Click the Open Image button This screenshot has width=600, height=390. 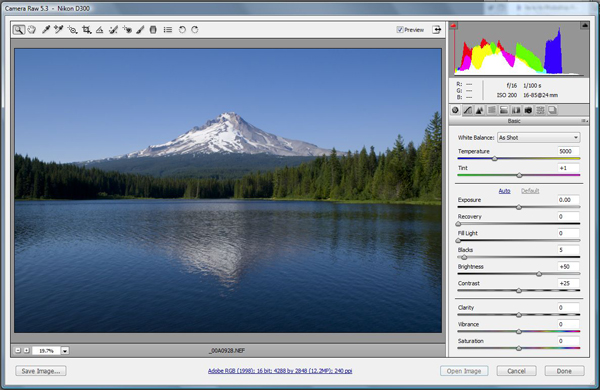pyautogui.click(x=464, y=371)
